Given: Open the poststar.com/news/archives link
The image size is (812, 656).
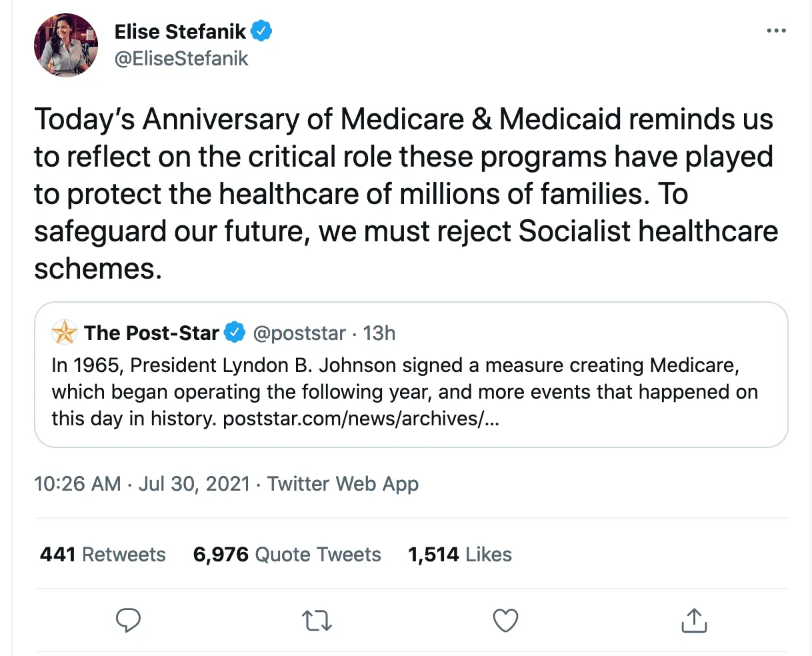Looking at the screenshot, I should [x=361, y=419].
